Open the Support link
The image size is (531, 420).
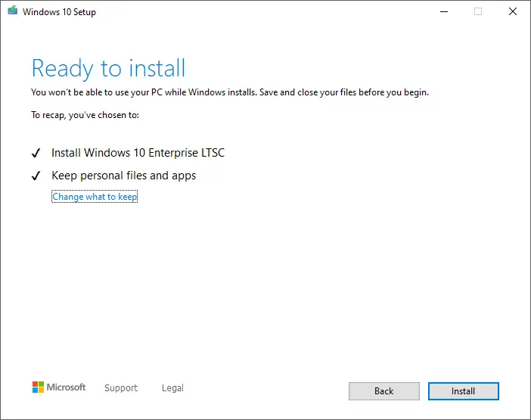pos(121,387)
